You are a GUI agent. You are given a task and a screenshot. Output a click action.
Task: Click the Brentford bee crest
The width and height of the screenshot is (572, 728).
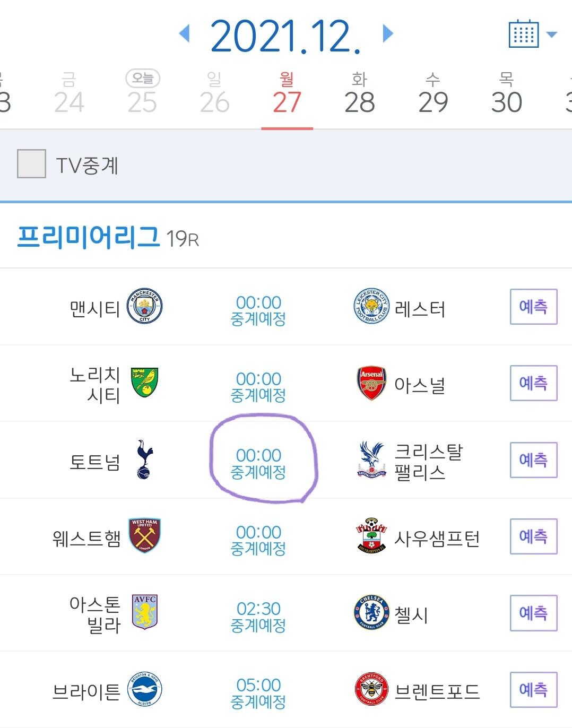371,689
